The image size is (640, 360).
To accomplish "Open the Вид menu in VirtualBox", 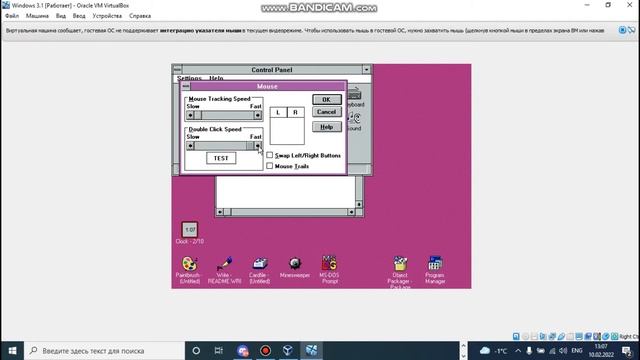I will (x=61, y=16).
